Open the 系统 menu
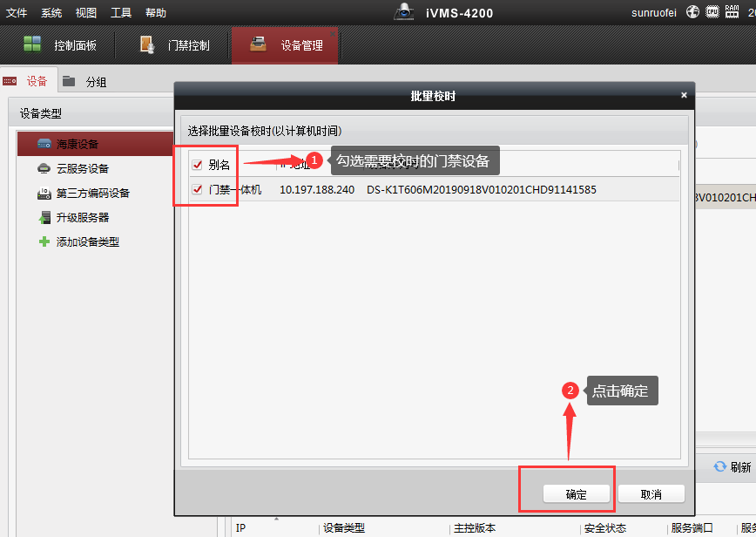 (51, 13)
